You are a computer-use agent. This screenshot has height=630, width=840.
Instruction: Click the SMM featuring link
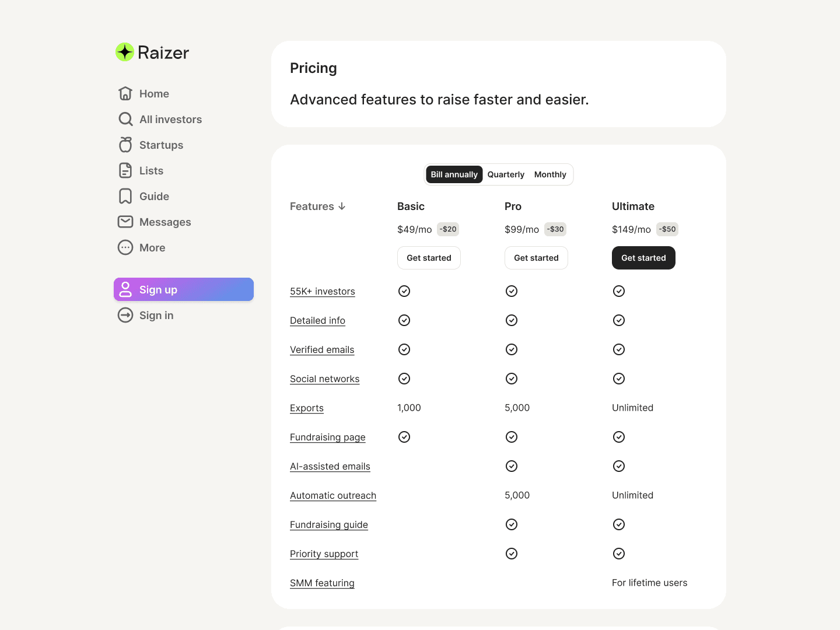(x=322, y=583)
